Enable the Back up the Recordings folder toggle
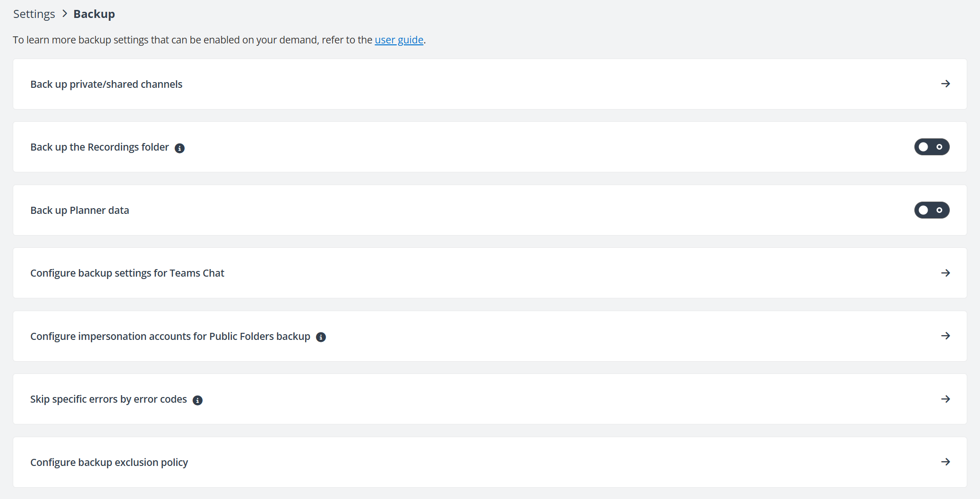This screenshot has height=499, width=980. (931, 147)
